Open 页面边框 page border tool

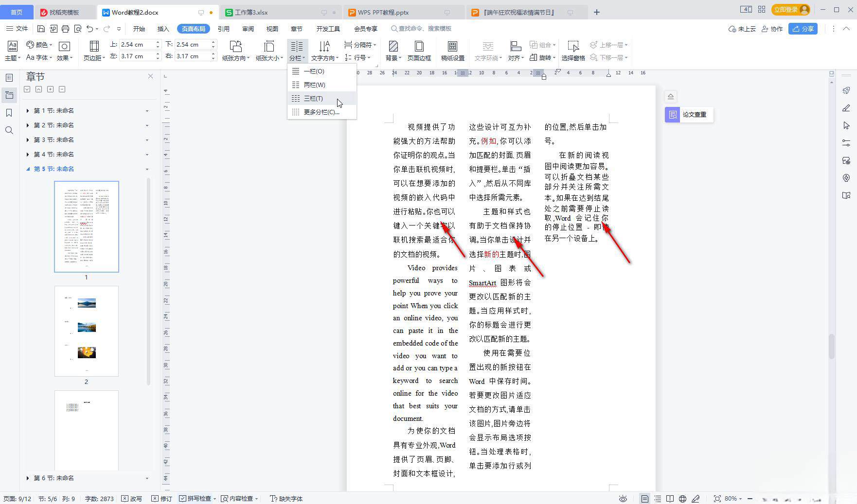point(419,51)
